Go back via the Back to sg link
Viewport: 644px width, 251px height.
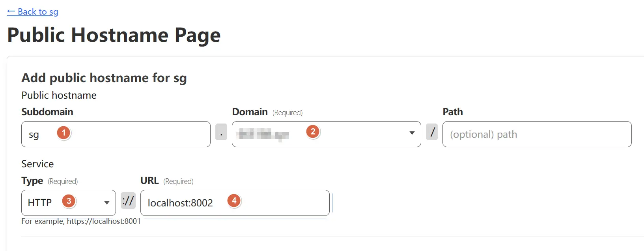coord(33,12)
